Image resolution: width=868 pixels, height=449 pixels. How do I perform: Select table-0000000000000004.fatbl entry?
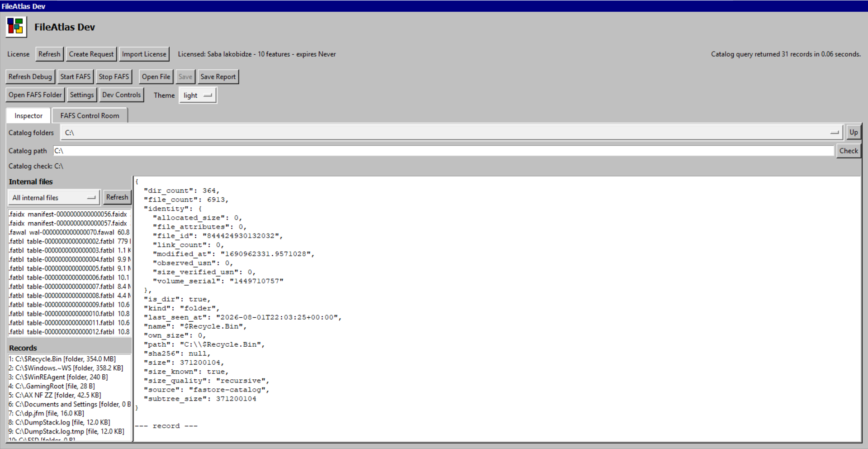tap(70, 259)
